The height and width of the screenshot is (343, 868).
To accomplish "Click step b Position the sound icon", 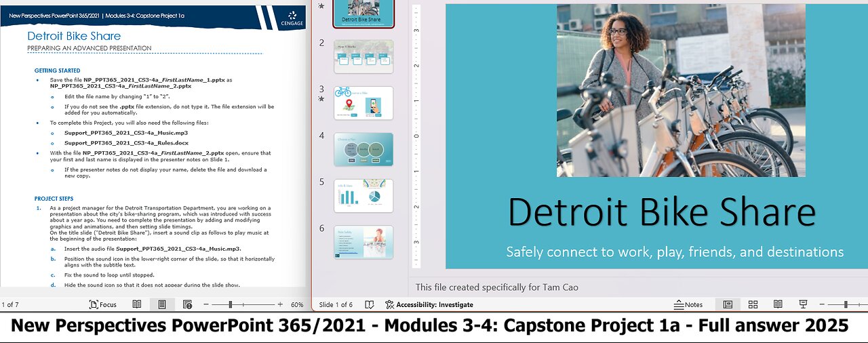I will pos(170,262).
